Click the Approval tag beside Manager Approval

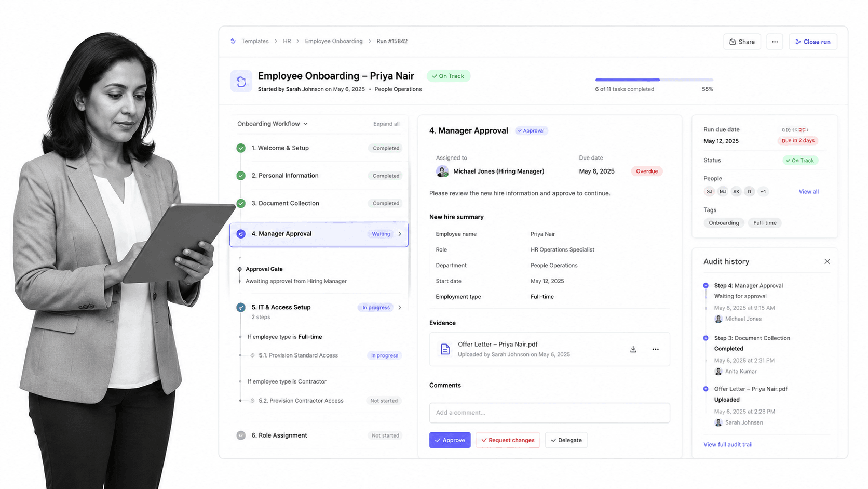[531, 131]
